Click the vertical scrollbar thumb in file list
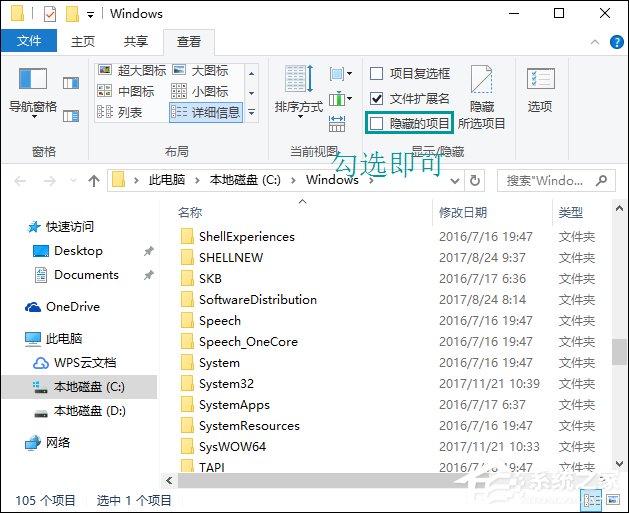This screenshot has height=513, width=629. coord(619,352)
